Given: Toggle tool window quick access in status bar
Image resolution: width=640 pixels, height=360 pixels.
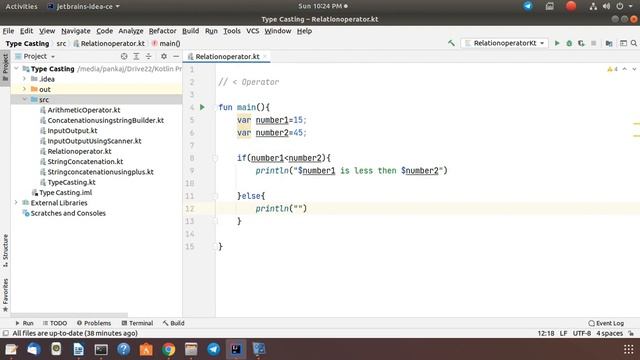Looking at the screenshot, I should point(5,333).
